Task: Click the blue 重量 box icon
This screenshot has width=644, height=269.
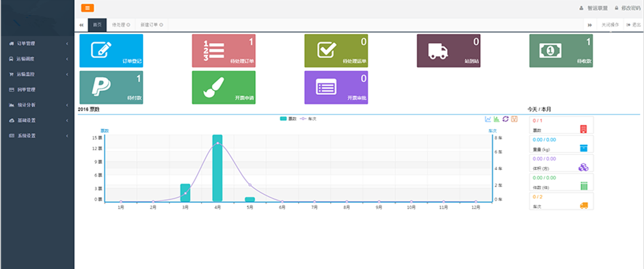Action: coord(584,148)
